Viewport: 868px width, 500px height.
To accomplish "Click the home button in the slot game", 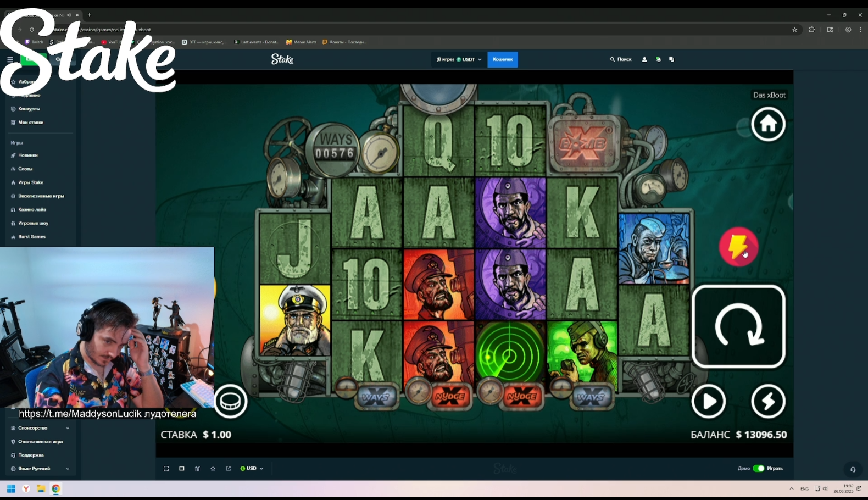I will click(x=768, y=124).
